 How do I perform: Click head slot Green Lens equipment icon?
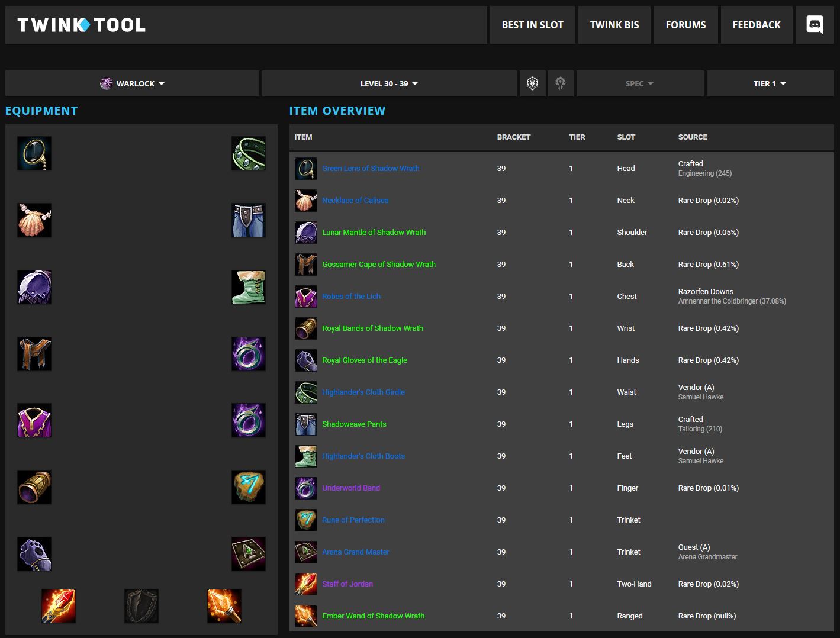(x=34, y=153)
